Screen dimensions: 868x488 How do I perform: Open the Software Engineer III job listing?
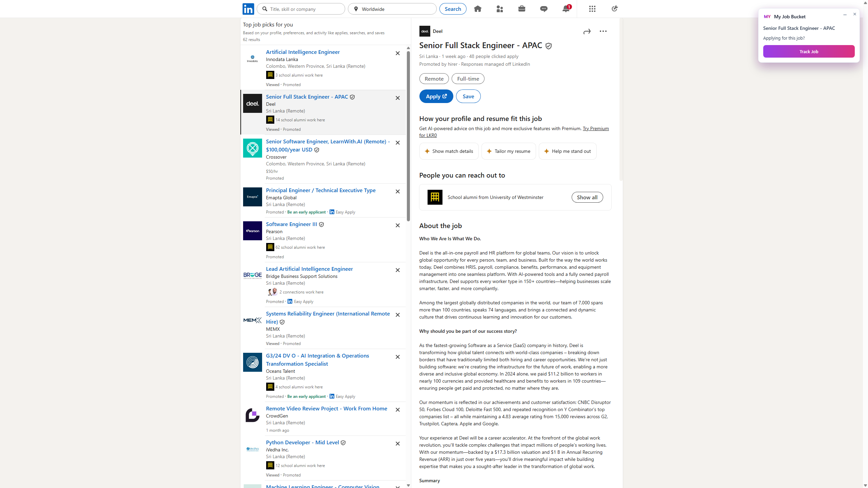click(x=292, y=224)
